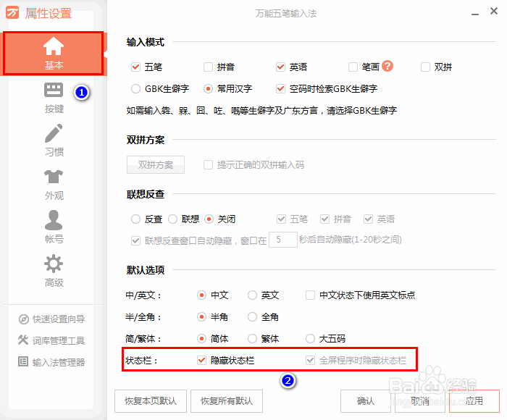The width and height of the screenshot is (507, 420).
Task: Open the 高级 gear advanced tab
Action: pyautogui.click(x=54, y=272)
